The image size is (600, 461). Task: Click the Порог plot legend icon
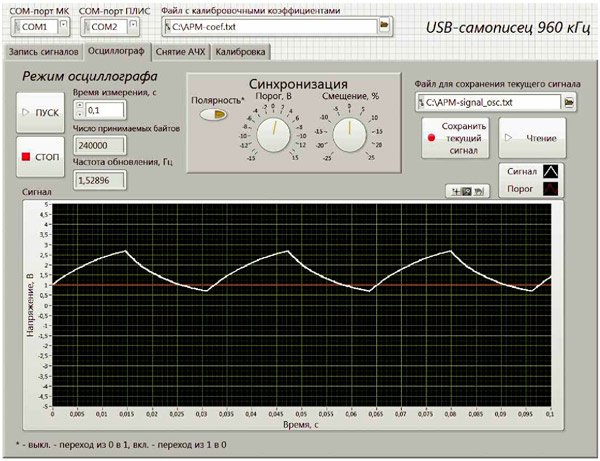coord(551,191)
